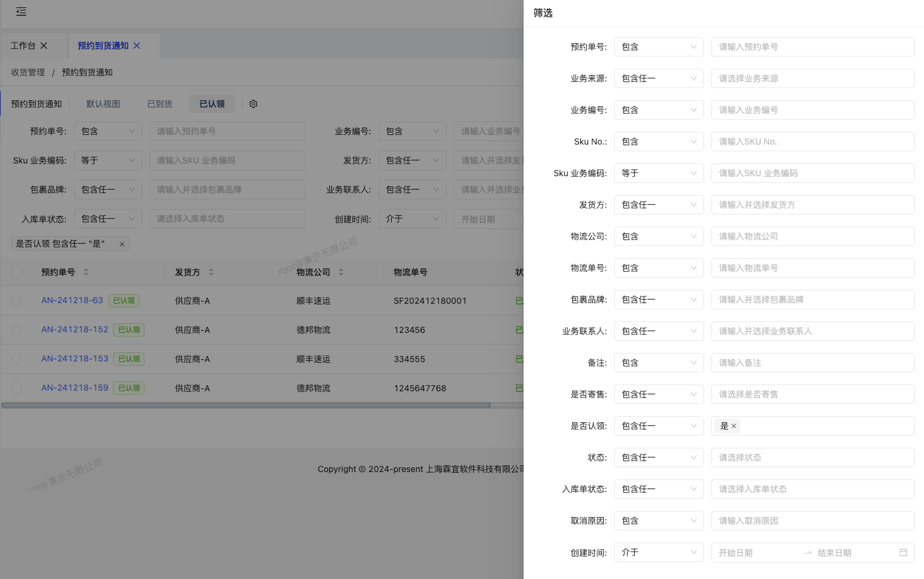This screenshot has width=924, height=579.
Task: Remove the 是否认领 filter tag
Action: tap(122, 244)
